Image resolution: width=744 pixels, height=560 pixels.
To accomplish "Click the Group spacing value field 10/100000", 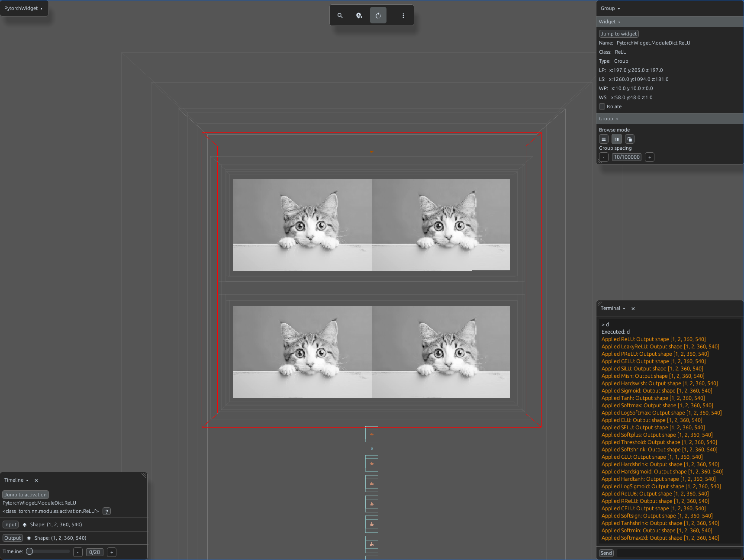I will pyautogui.click(x=627, y=157).
